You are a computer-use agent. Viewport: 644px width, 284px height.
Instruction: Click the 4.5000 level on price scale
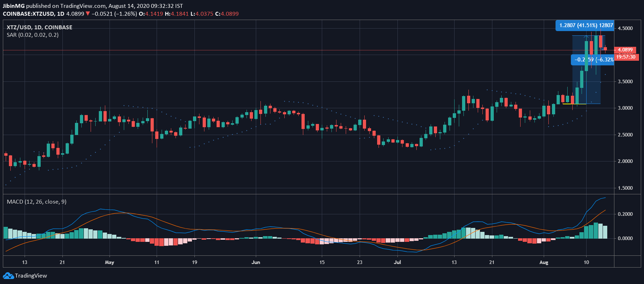coord(625,28)
